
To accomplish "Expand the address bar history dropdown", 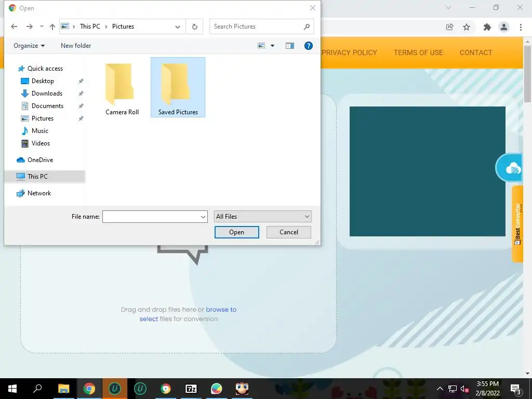I will tap(178, 27).
